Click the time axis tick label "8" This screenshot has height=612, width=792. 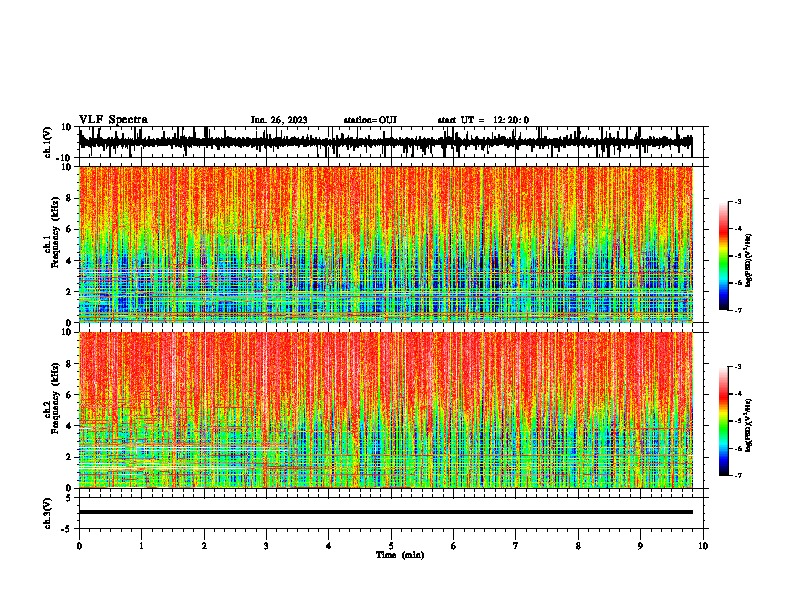point(578,546)
